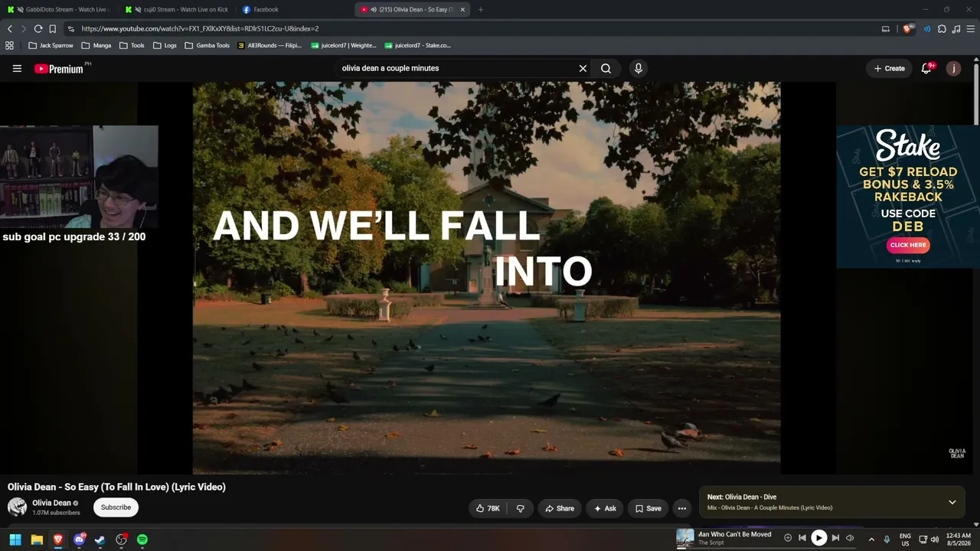Click the lyric video player area
The height and width of the screenshot is (551, 980).
click(x=486, y=278)
